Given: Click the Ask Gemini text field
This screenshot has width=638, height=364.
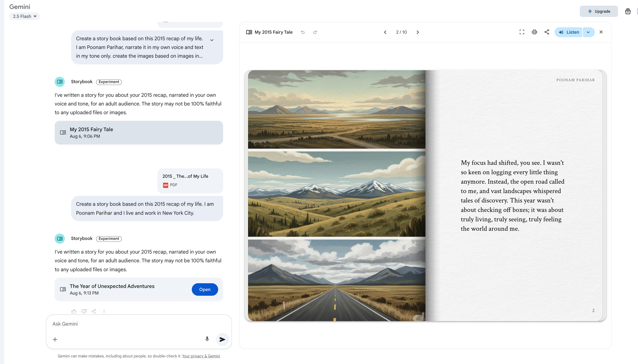Looking at the screenshot, I should pyautogui.click(x=125, y=324).
